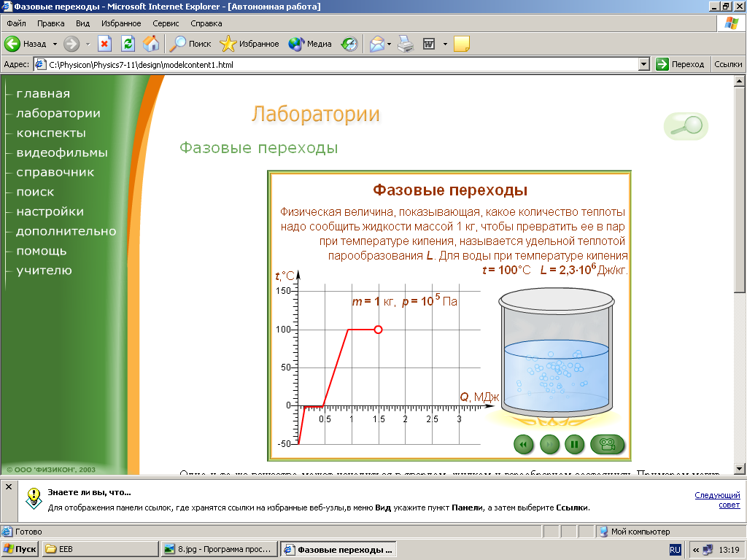
Task: Click the Пуск start button
Action: click(20, 549)
